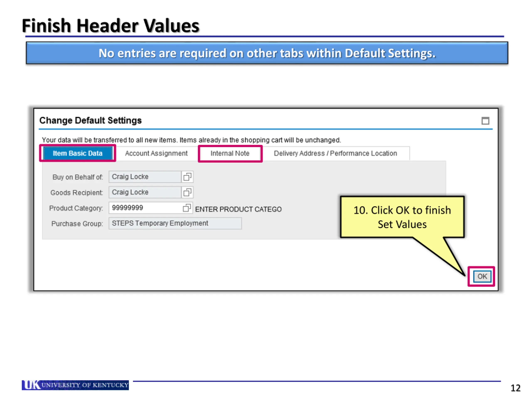Switch to the Item Basic Data tab
Viewport: 532px width, 399px height.
(78, 153)
